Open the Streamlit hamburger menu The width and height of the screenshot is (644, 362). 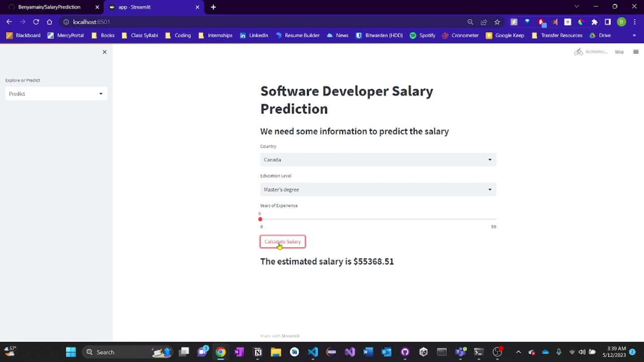(x=636, y=52)
